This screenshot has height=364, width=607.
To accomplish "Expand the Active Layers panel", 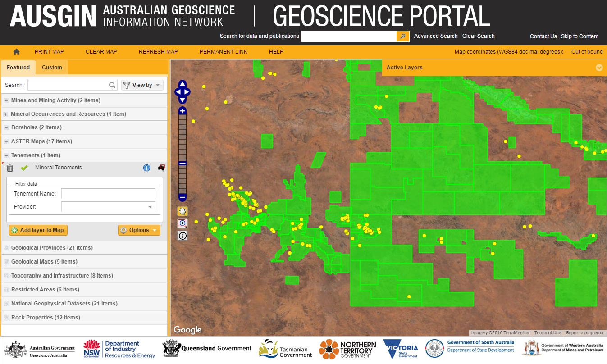I will (599, 68).
